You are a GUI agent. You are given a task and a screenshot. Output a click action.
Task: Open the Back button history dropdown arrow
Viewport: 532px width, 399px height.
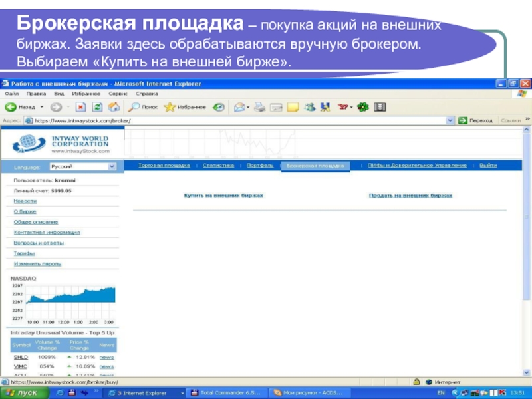42,106
